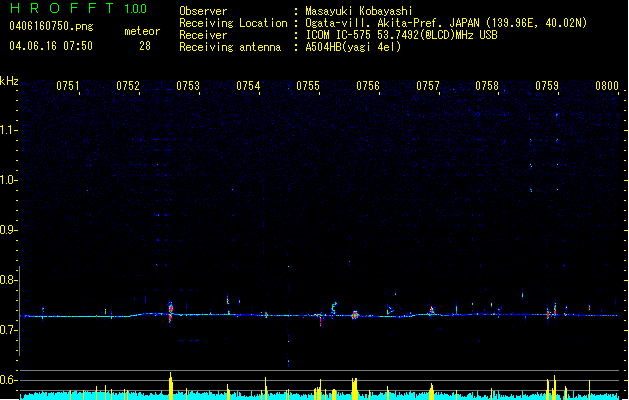Click the 'meteor' label
This screenshot has width=629, height=400.
point(142,31)
